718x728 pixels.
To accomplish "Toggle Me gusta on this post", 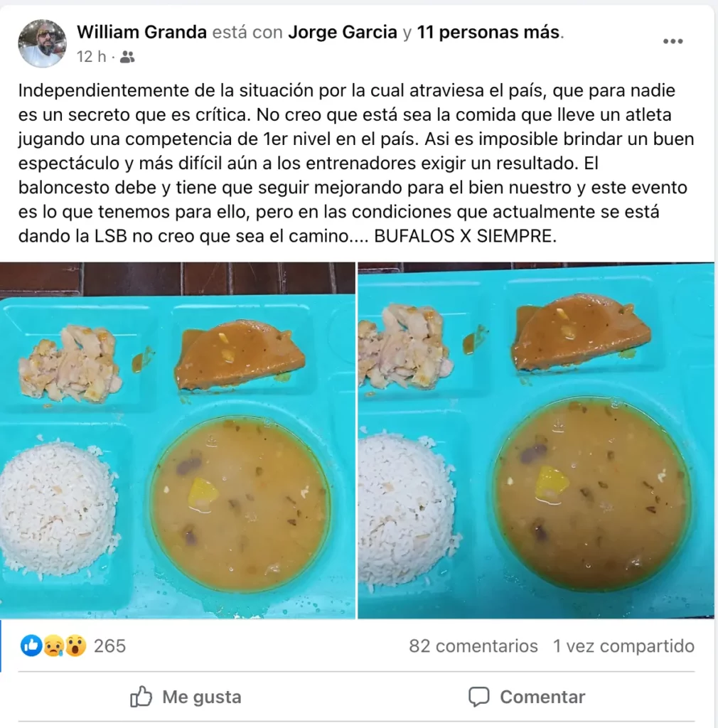I will tap(186, 697).
